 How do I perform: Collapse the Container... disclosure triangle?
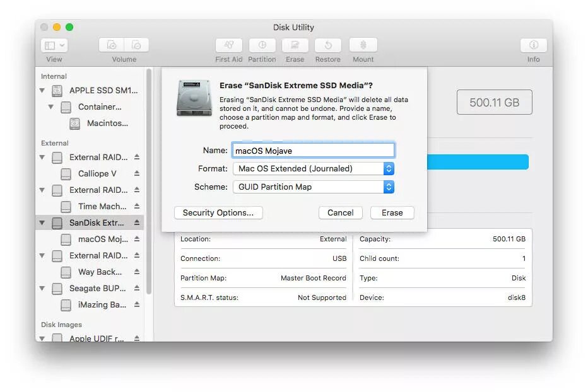pyautogui.click(x=51, y=107)
